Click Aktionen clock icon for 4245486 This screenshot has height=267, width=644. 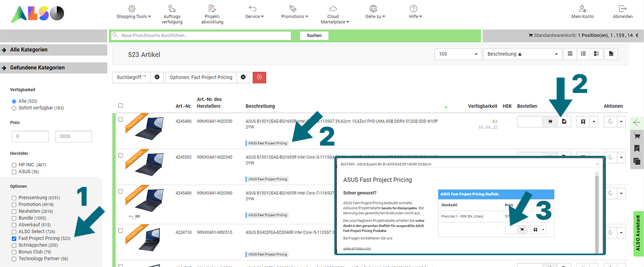(610, 121)
